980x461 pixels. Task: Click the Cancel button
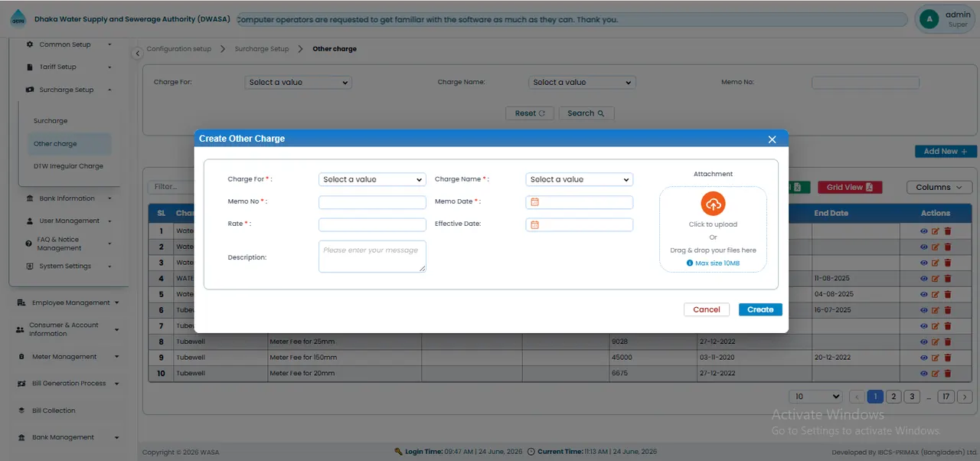point(707,309)
